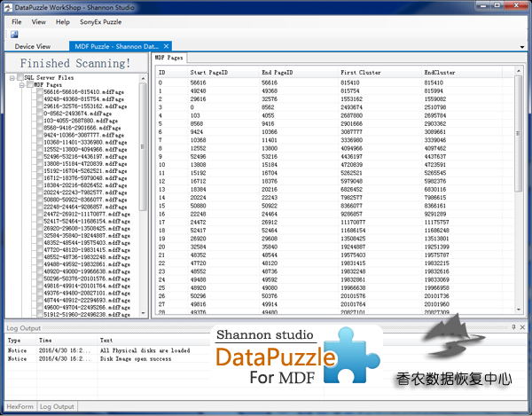Screen dimensions: 532x416
Task: Click the First Cluster column header
Action: click(x=359, y=70)
